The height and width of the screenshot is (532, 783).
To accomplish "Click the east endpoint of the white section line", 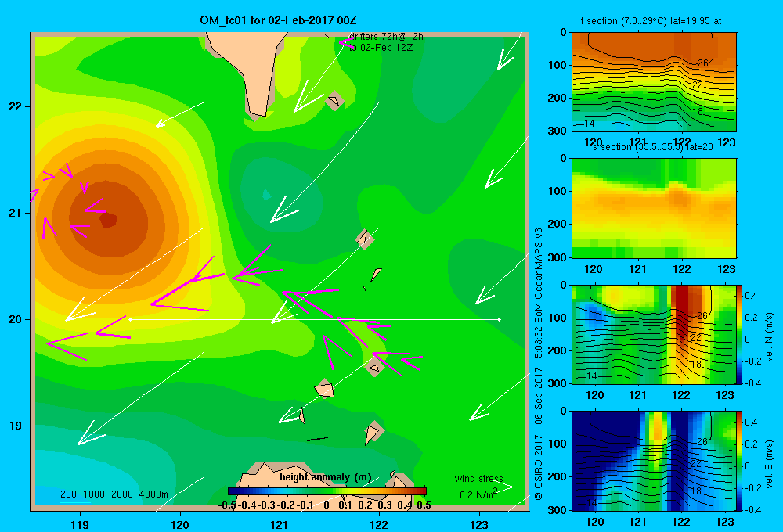I will point(500,319).
